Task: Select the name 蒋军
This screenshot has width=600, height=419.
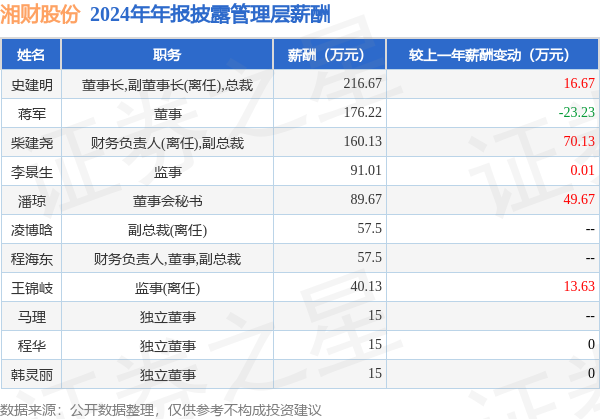Action: [32, 114]
